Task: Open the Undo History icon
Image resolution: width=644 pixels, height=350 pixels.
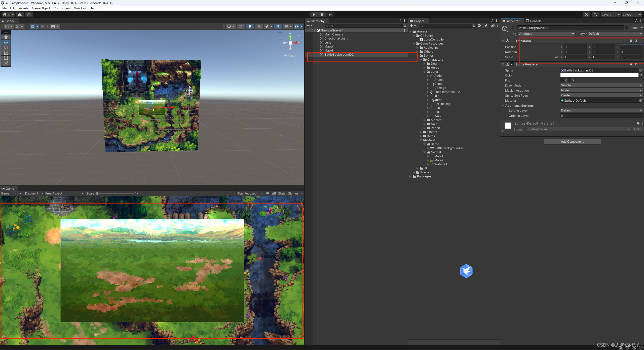Action: (x=586, y=15)
